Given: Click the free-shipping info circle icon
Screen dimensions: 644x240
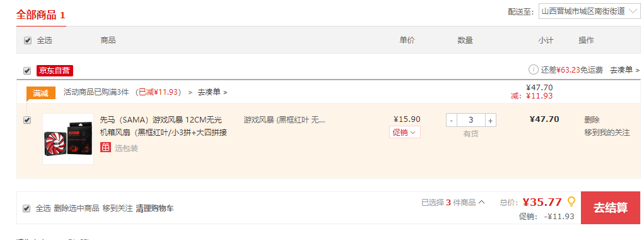Looking at the screenshot, I should pos(533,69).
